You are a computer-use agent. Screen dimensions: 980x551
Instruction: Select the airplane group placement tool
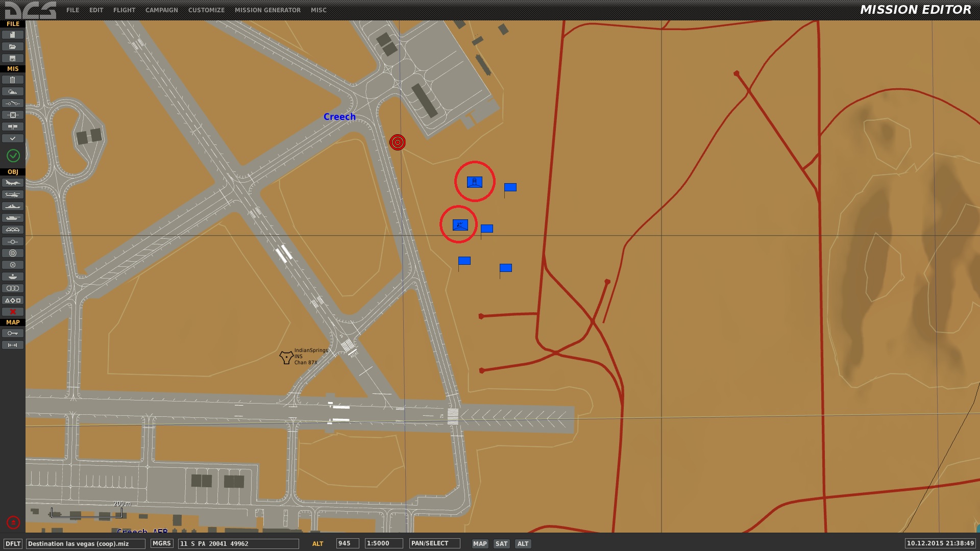coord(13,183)
